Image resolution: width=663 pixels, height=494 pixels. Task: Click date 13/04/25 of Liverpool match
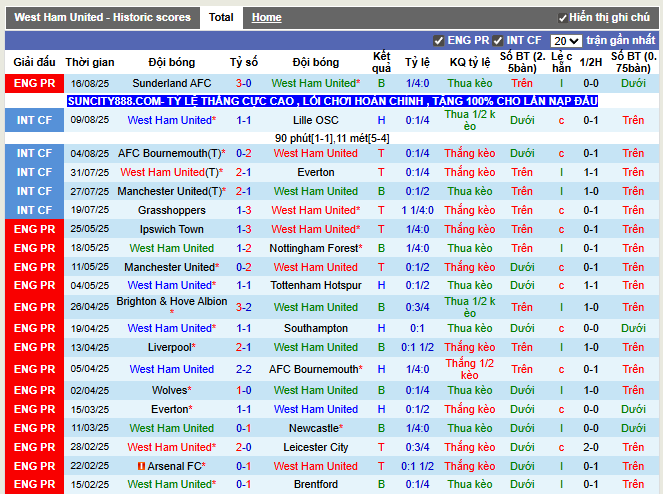click(x=90, y=347)
